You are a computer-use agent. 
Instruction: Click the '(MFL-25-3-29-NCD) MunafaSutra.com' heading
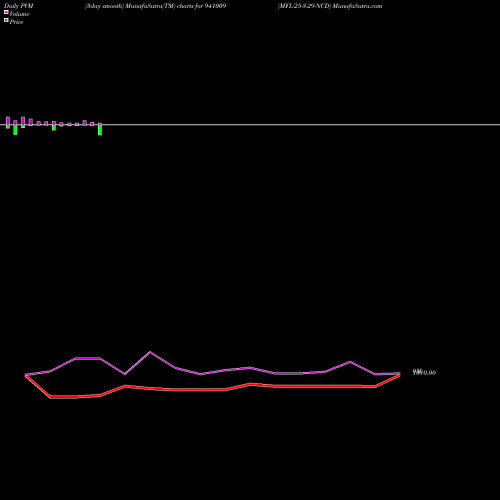(x=330, y=6)
